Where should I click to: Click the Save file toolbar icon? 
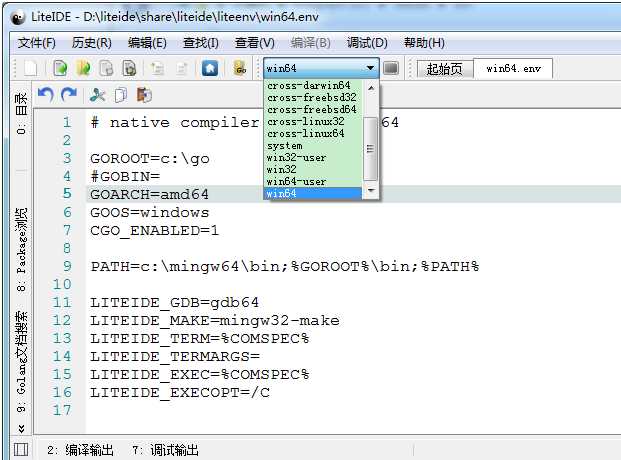click(x=106, y=69)
